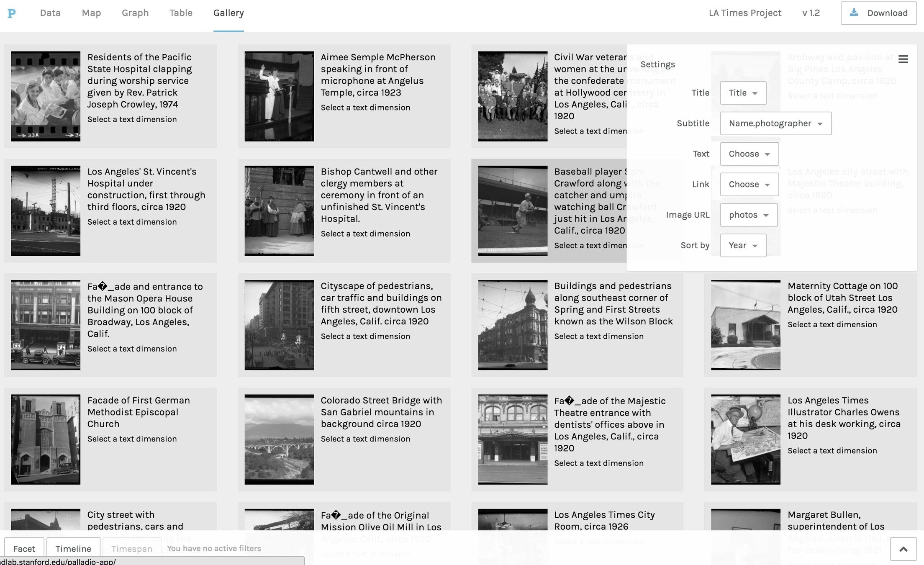Click the Colorado Street Bridge photo thumbnail
Screen dimensions: 924x565
click(279, 439)
